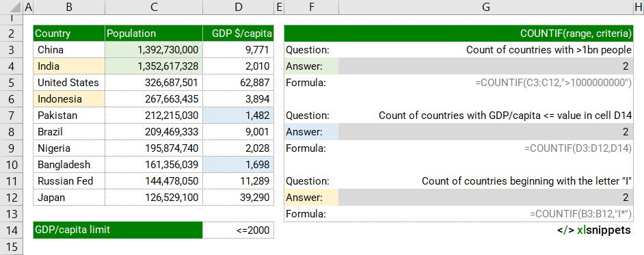Select the United States cell

pos(69,83)
